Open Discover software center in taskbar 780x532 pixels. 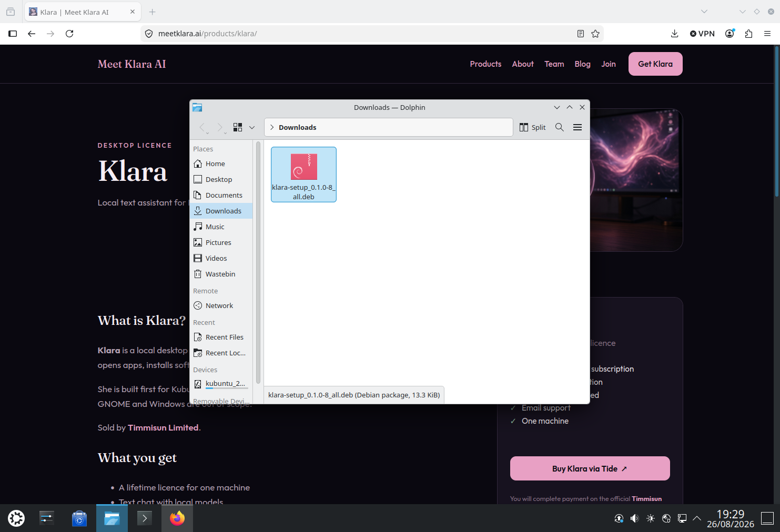click(x=79, y=518)
